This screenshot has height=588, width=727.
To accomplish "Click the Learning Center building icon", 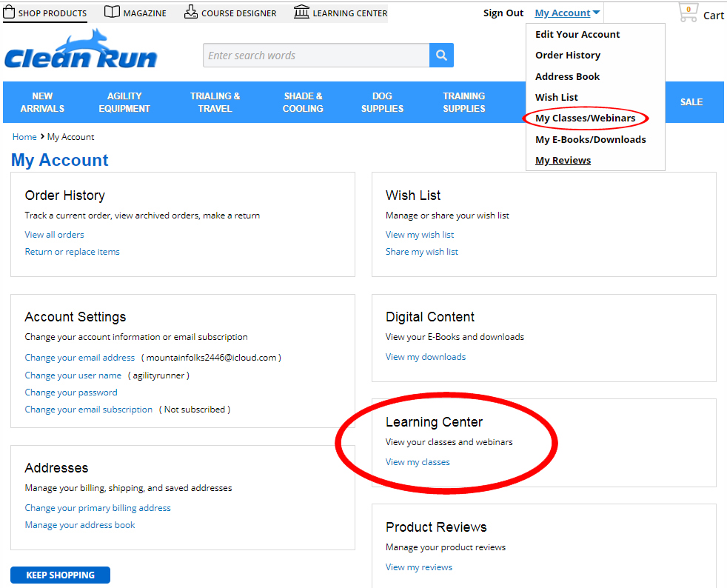I will click(301, 13).
